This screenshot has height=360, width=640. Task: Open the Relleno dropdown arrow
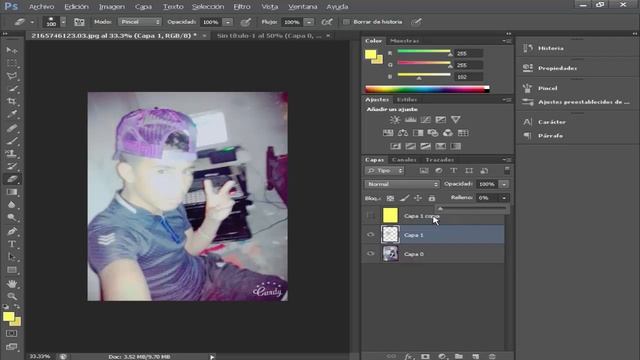[504, 198]
